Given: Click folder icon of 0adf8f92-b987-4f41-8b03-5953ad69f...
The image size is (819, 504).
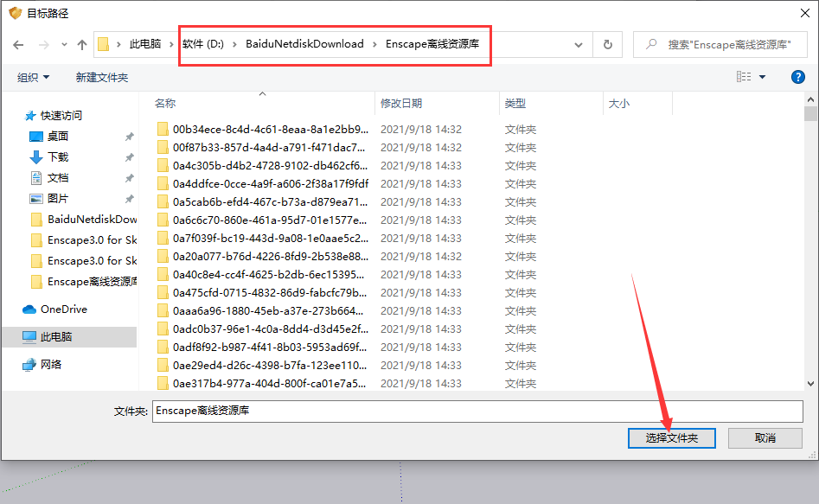Looking at the screenshot, I should [163, 348].
